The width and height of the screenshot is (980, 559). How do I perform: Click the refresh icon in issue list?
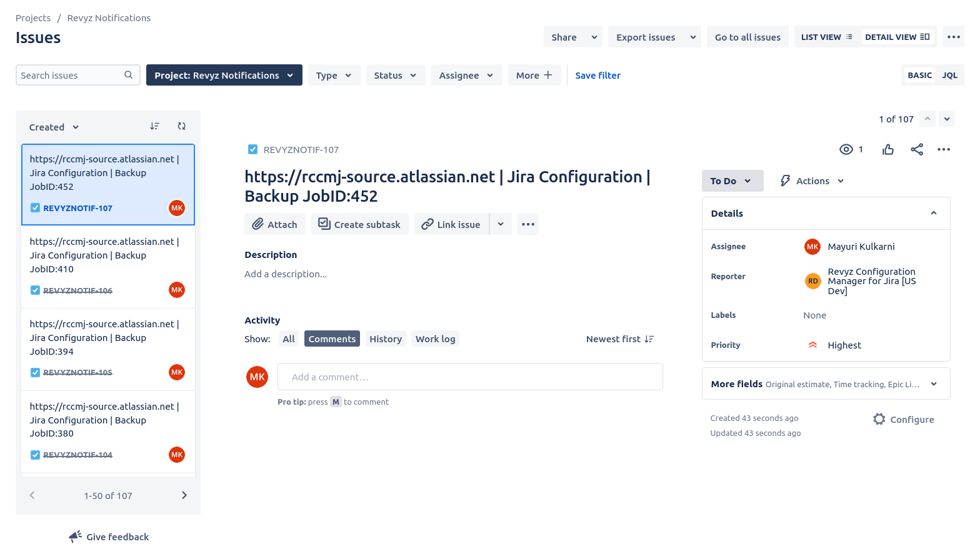pos(181,126)
